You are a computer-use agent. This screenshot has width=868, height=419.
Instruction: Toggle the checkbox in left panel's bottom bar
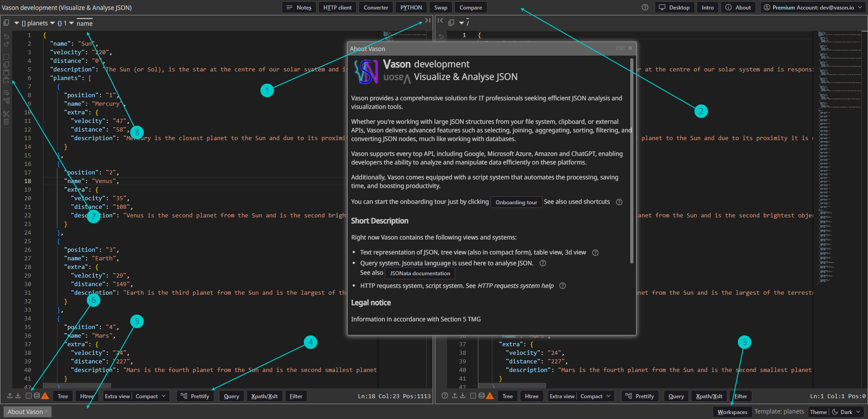tap(28, 396)
